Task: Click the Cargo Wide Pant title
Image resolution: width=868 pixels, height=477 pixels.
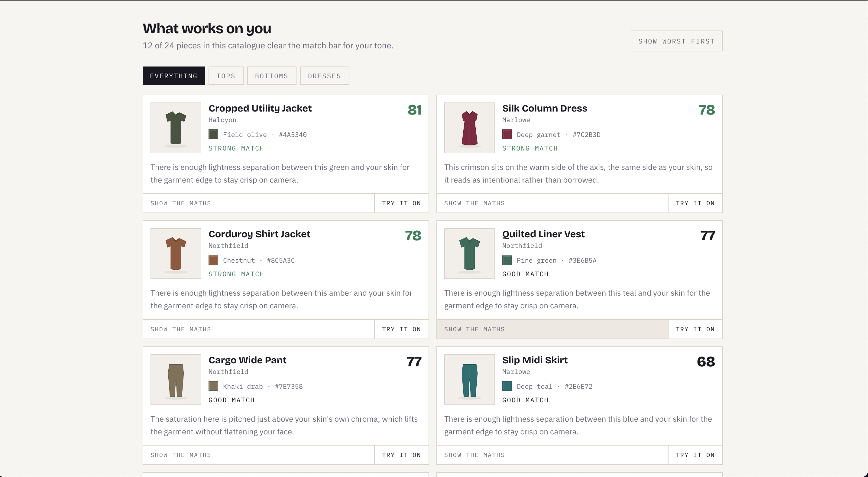Action: coord(247,360)
